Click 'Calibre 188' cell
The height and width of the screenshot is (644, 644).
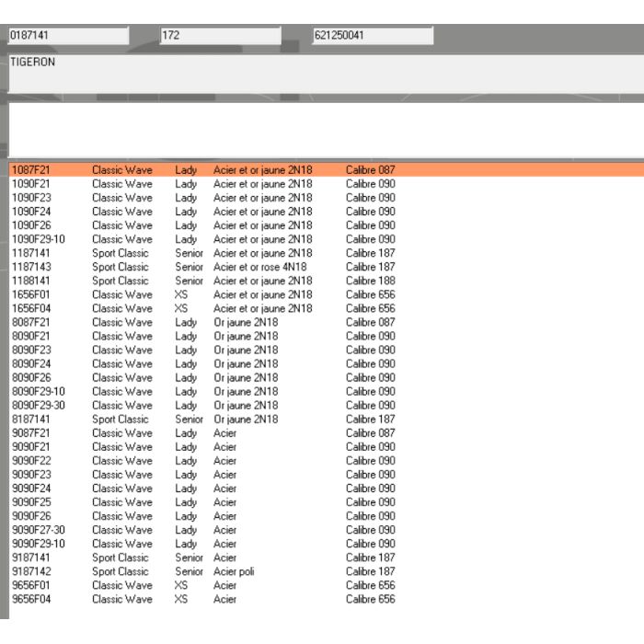(x=371, y=281)
